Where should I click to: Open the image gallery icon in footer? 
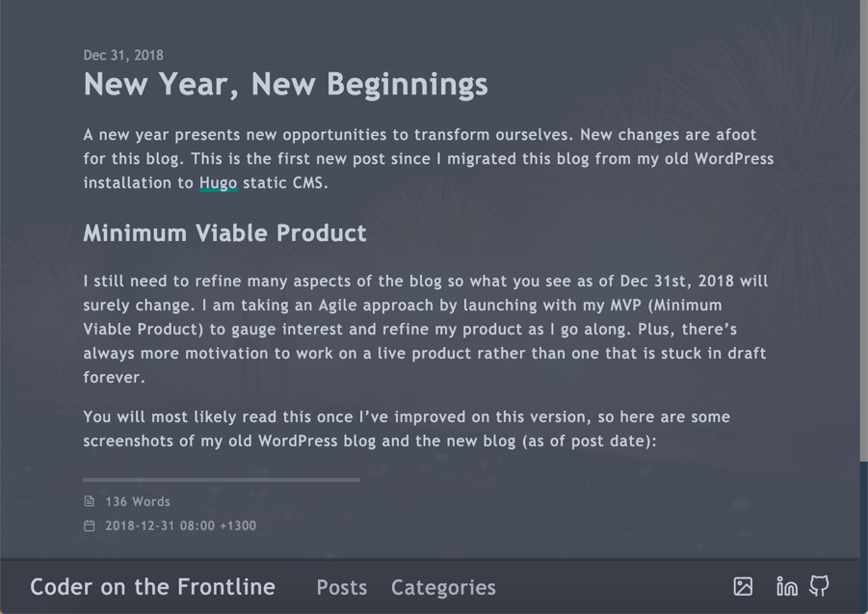coord(743,586)
